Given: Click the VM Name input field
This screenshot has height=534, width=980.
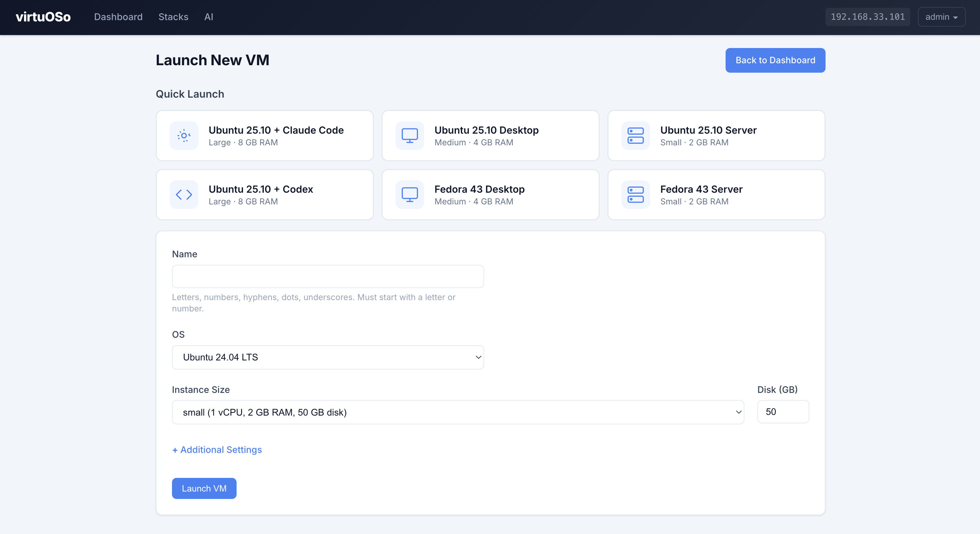Looking at the screenshot, I should click(x=327, y=276).
